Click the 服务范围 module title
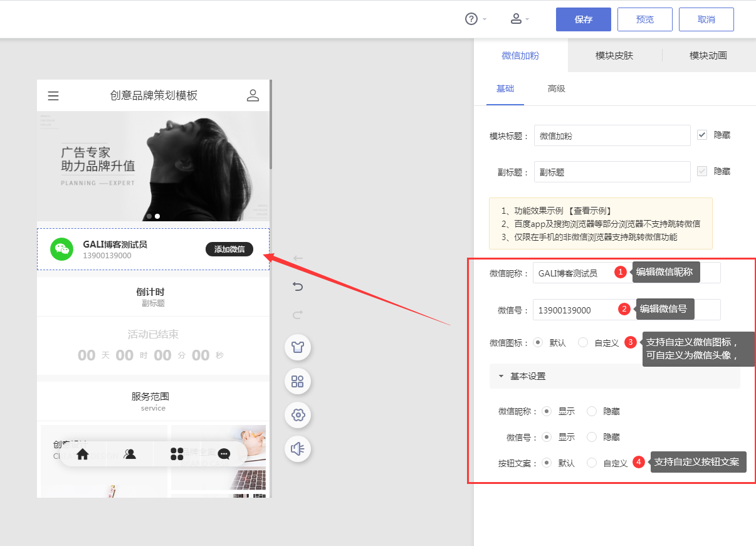This screenshot has width=756, height=546. tap(150, 397)
